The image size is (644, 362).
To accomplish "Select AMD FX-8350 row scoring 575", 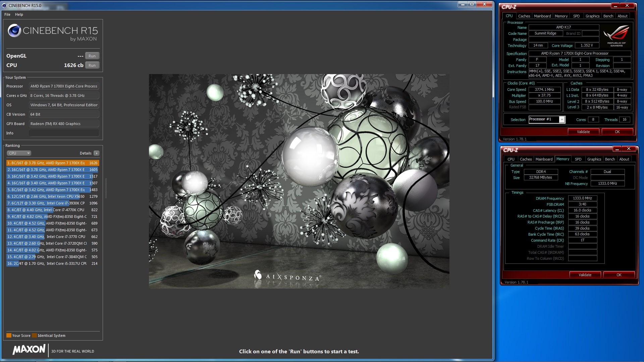I will [x=53, y=250].
